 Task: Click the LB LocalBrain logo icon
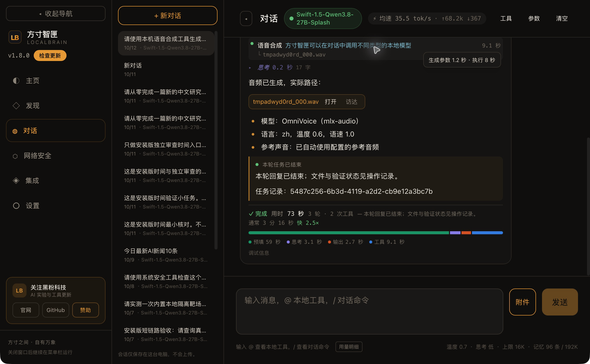pyautogui.click(x=15, y=37)
